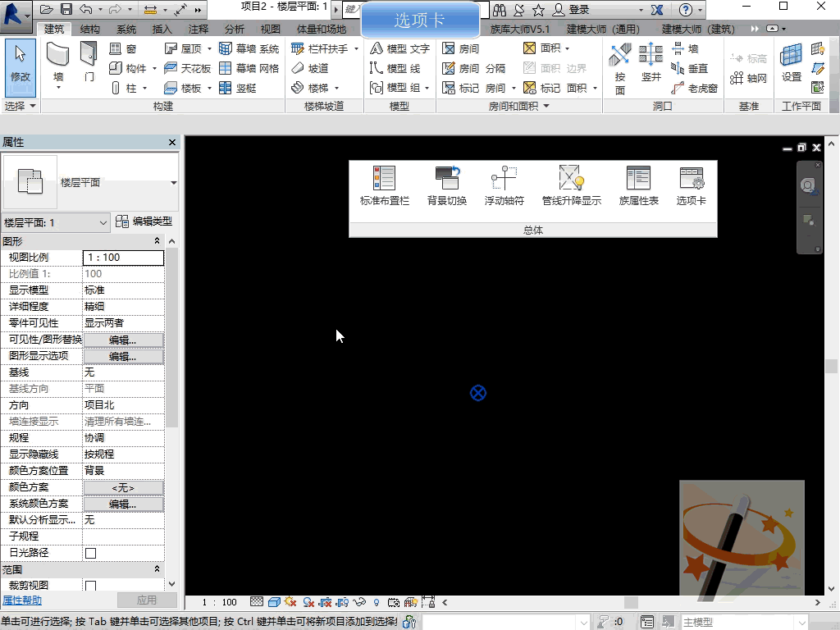Click 幕墙 系统 curtain system tool
Viewport: 840px width, 630px height.
click(249, 48)
